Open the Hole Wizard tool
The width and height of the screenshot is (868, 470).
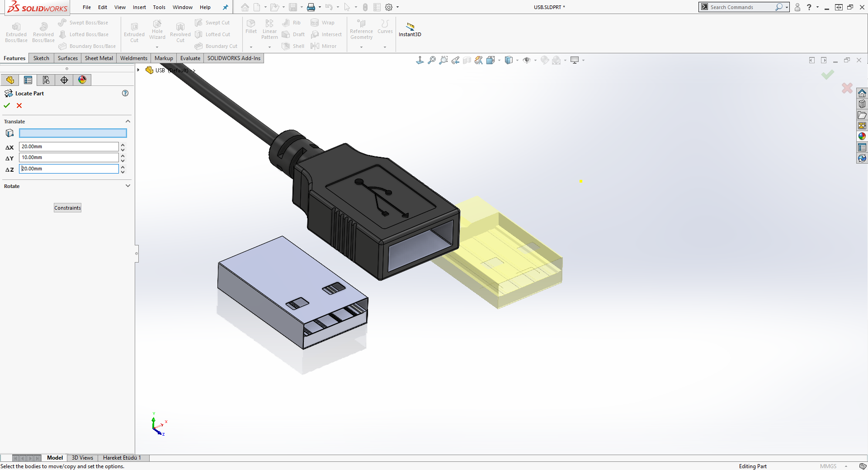157,31
